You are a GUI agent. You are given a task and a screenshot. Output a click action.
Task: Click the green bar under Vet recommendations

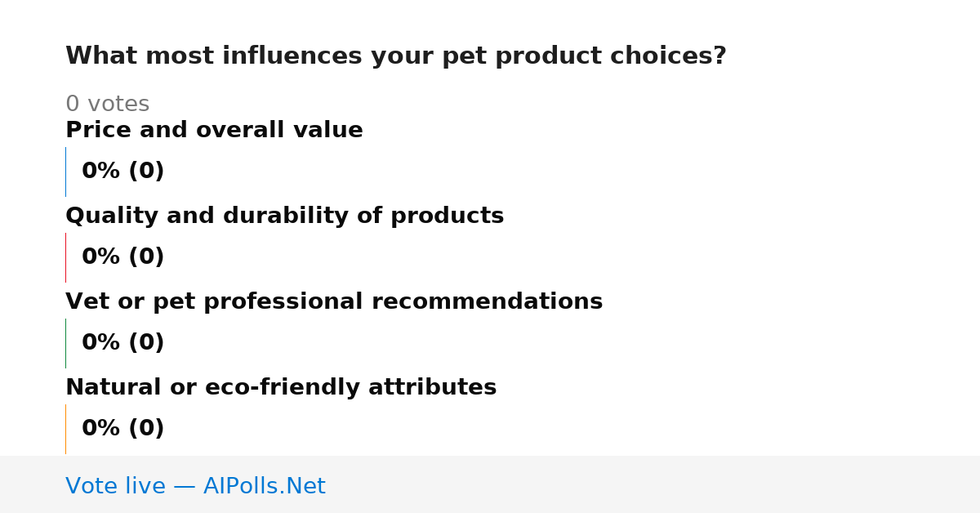coord(65,343)
